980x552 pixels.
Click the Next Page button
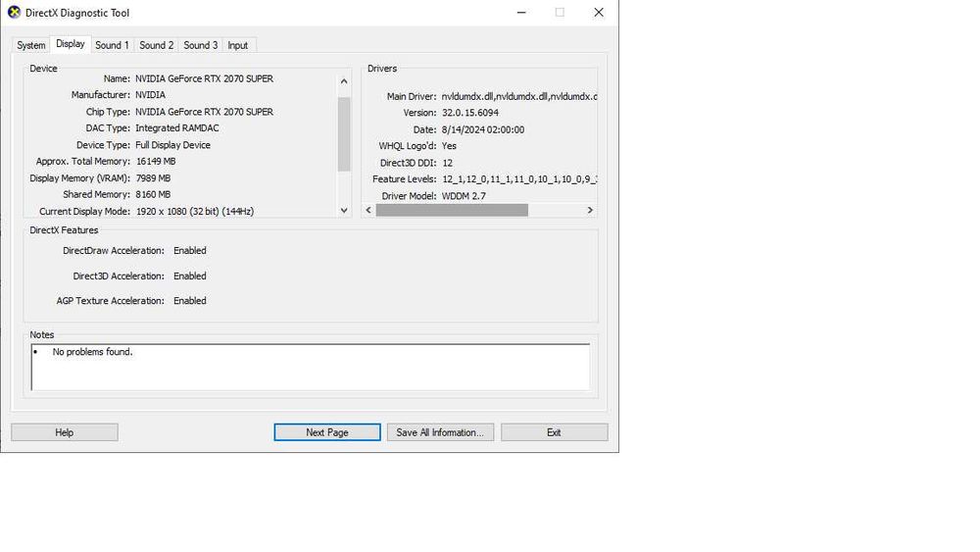(x=327, y=432)
